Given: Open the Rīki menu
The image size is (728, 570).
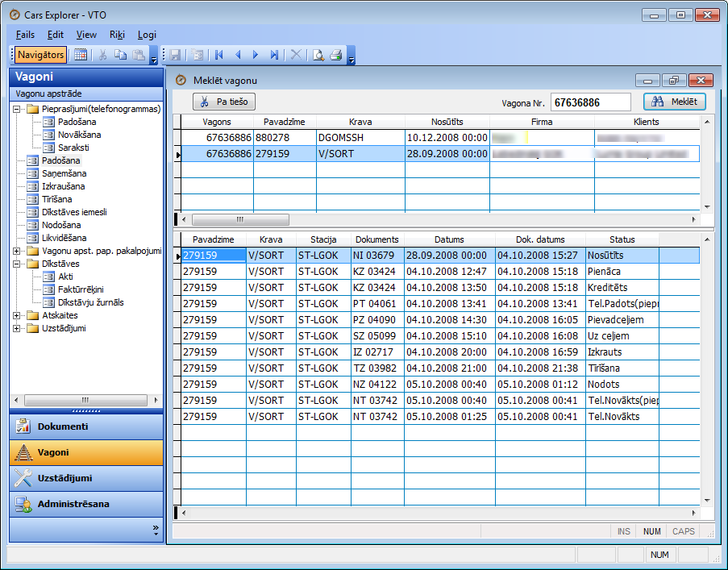Looking at the screenshot, I should (x=117, y=35).
